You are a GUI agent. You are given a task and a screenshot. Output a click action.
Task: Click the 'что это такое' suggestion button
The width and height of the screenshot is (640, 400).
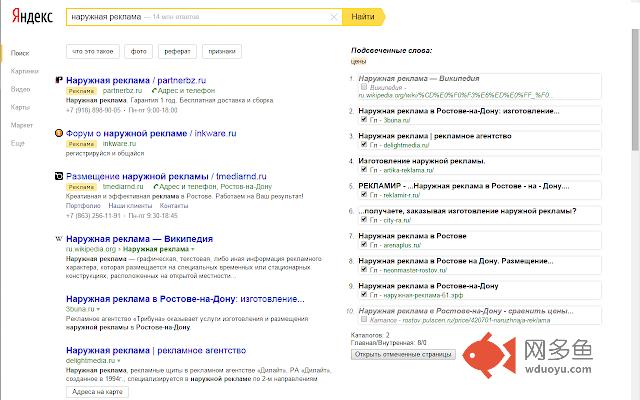click(x=93, y=51)
